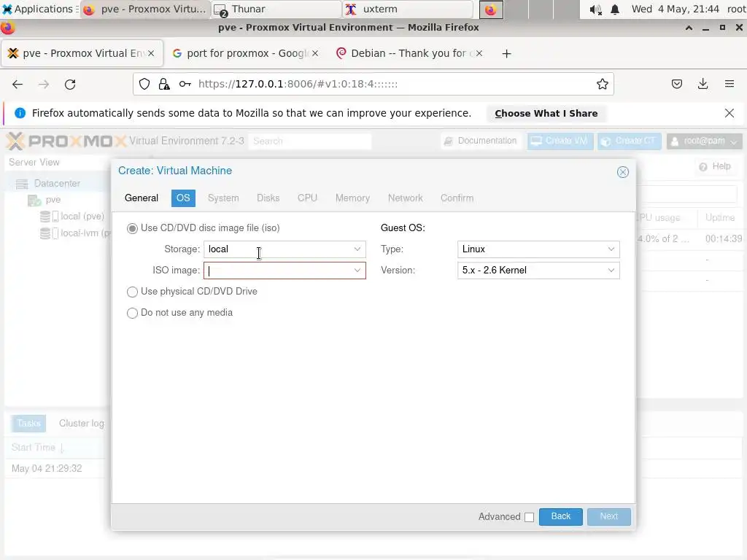Switch to the Memory tab
The image size is (747, 560).
(x=352, y=198)
